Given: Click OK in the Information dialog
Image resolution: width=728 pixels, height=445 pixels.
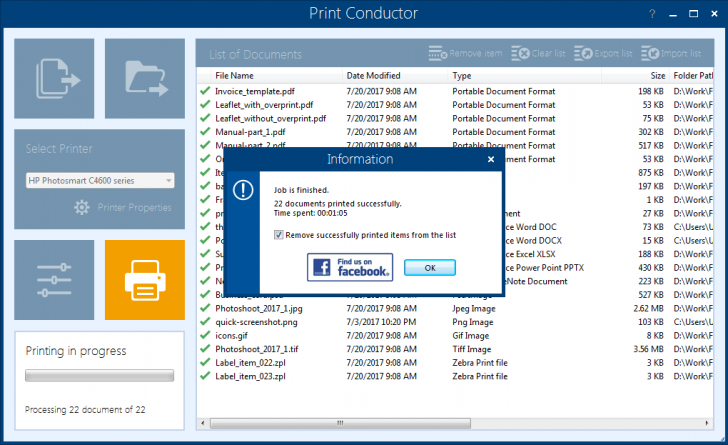Looking at the screenshot, I should (x=430, y=268).
